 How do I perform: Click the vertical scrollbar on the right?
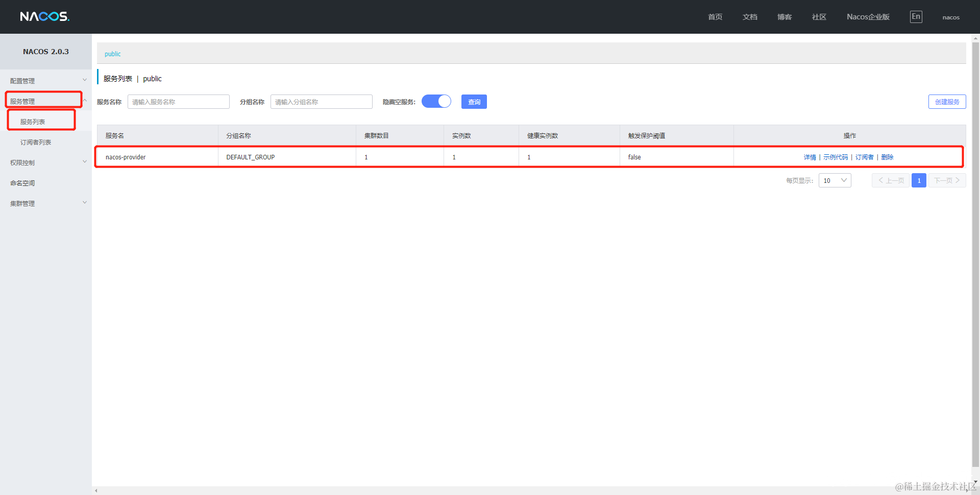coord(975,255)
